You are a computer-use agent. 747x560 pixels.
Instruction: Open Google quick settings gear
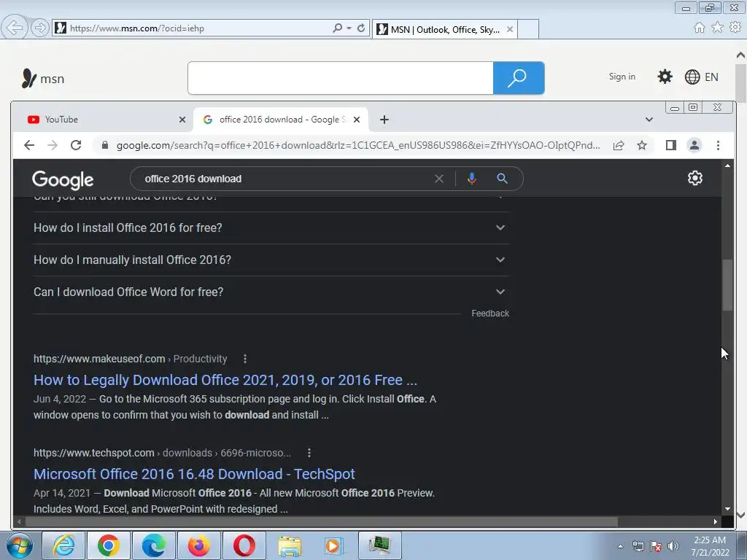(694, 178)
